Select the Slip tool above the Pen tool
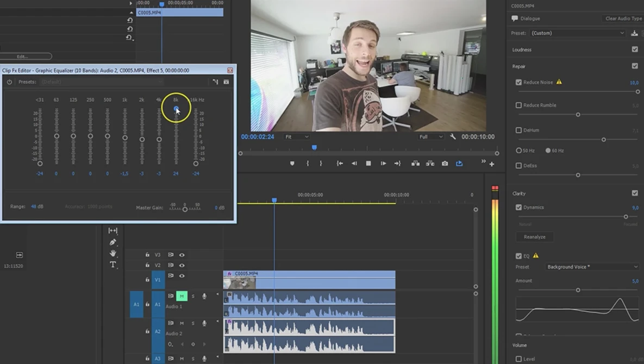The image size is (644, 364). [112, 231]
